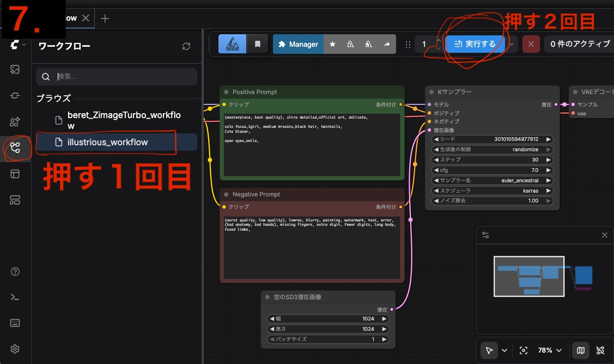
Task: Open the 78% zoom level dropdown
Action: [x=551, y=350]
